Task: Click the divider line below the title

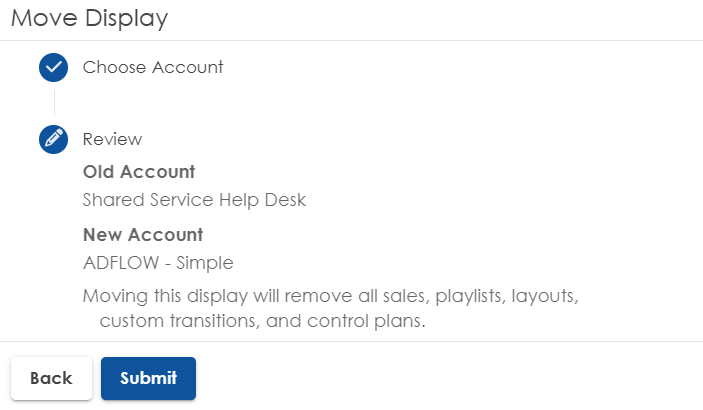Action: click(x=351, y=40)
